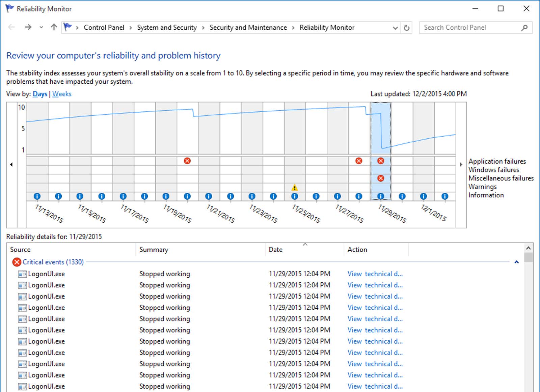540x392 pixels.
Task: Click the application failure icon in the selected 11/29 column
Action: pyautogui.click(x=381, y=161)
